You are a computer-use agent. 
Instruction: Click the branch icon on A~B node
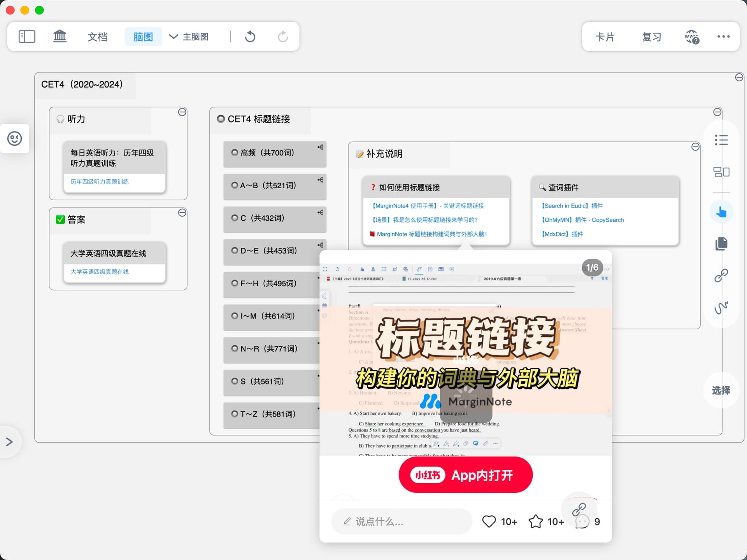pyautogui.click(x=320, y=180)
